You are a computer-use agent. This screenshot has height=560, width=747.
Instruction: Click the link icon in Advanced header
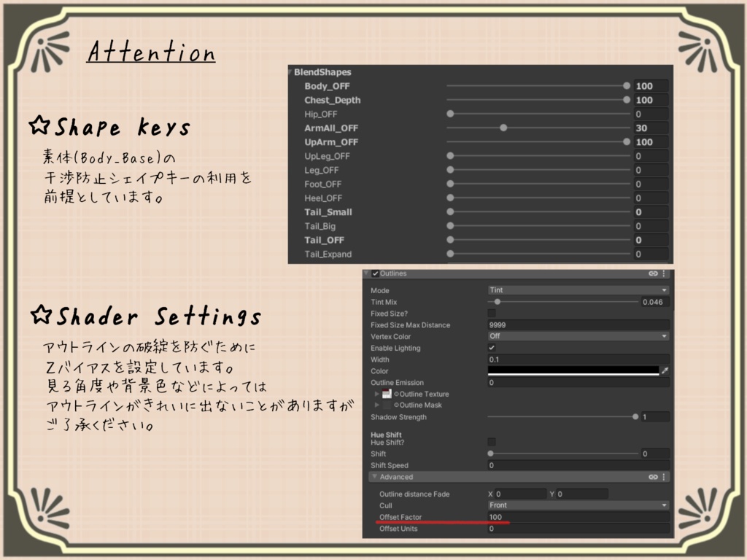653,477
